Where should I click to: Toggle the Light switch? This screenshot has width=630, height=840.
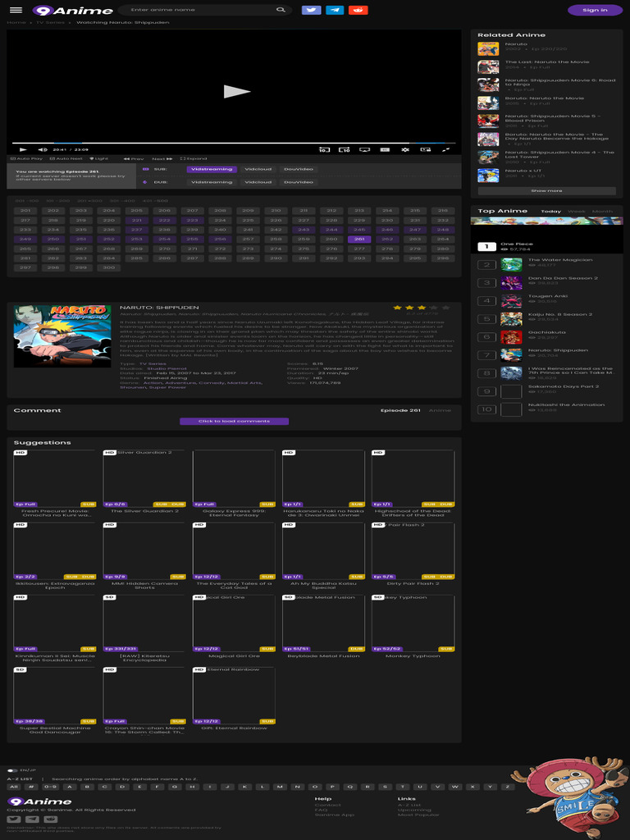pyautogui.click(x=99, y=159)
